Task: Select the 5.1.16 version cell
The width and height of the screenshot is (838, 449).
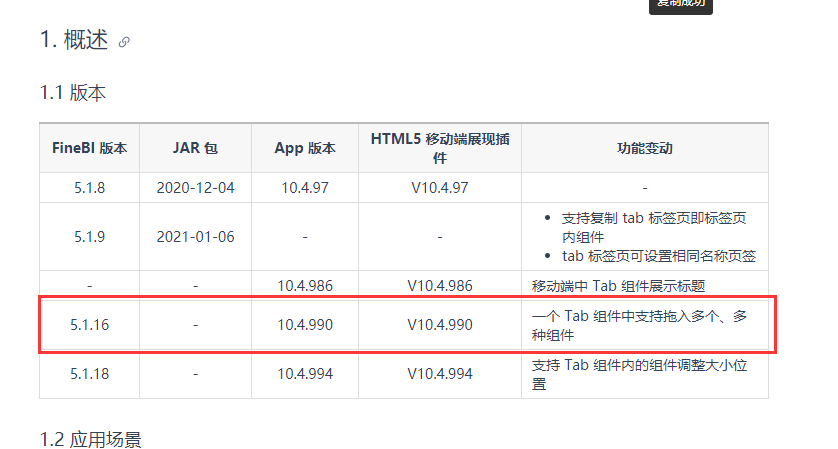Action: coord(89,325)
